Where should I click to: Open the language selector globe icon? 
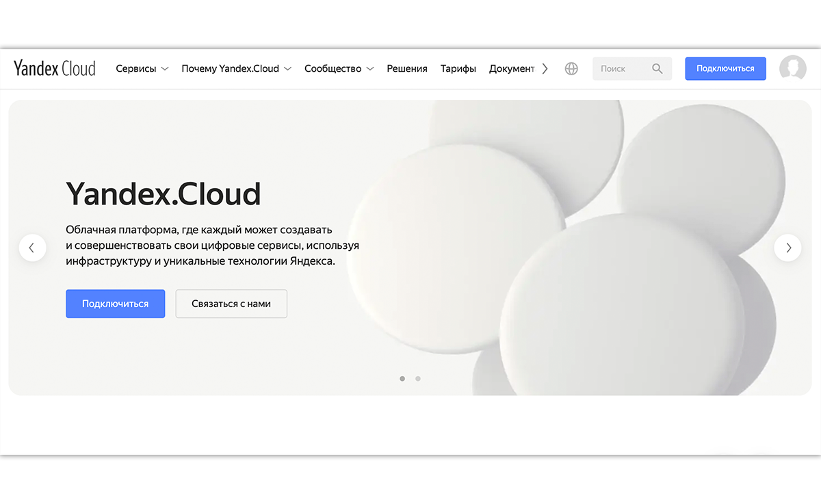571,68
